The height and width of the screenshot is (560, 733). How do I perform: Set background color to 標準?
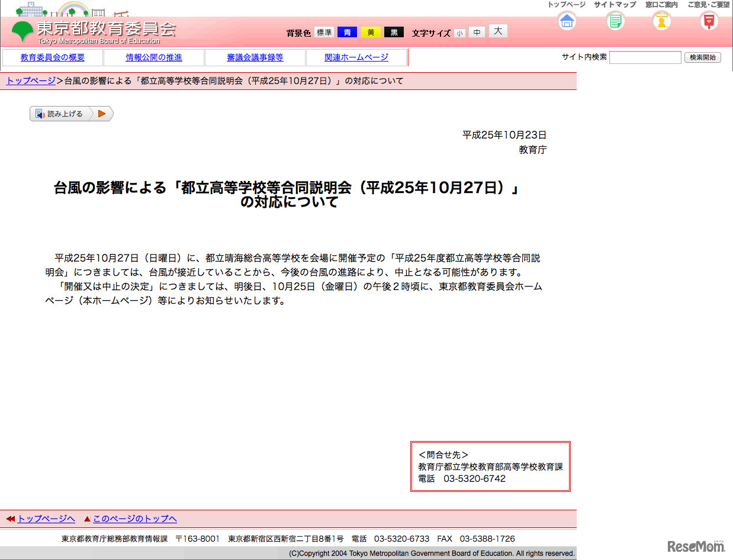(x=324, y=33)
